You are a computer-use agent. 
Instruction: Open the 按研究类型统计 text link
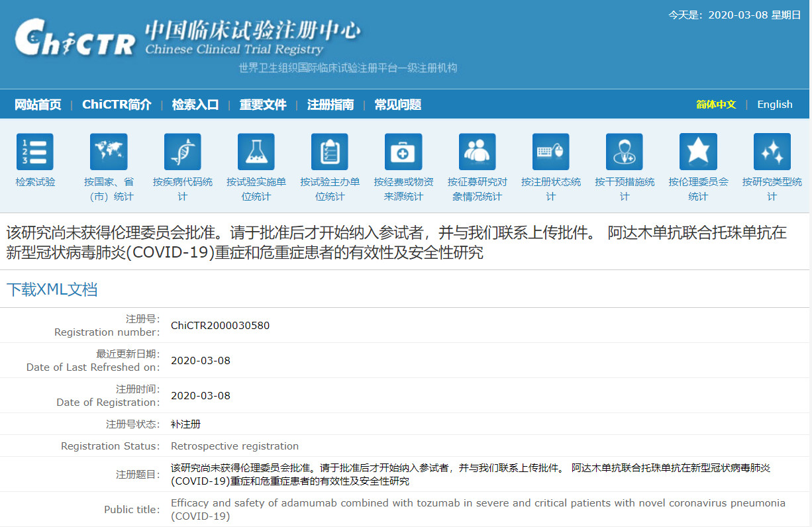pos(772,189)
